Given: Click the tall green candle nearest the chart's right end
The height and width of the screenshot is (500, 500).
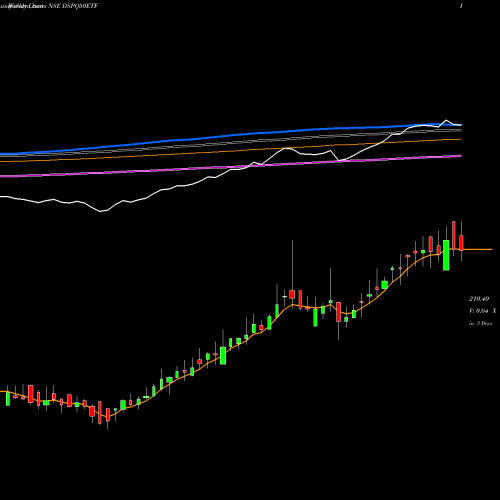Looking at the screenshot, I should click(x=446, y=255).
